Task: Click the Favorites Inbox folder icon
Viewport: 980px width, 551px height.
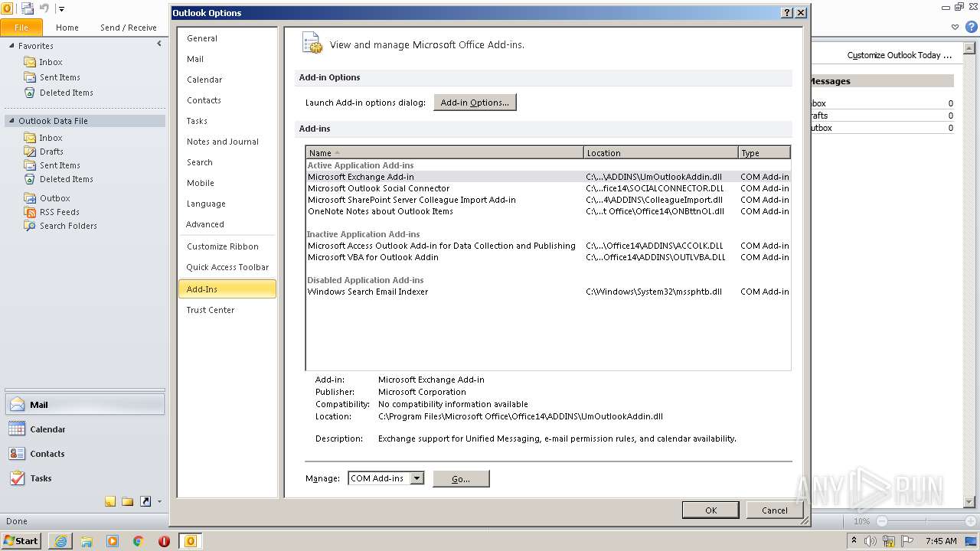Action: (x=30, y=62)
